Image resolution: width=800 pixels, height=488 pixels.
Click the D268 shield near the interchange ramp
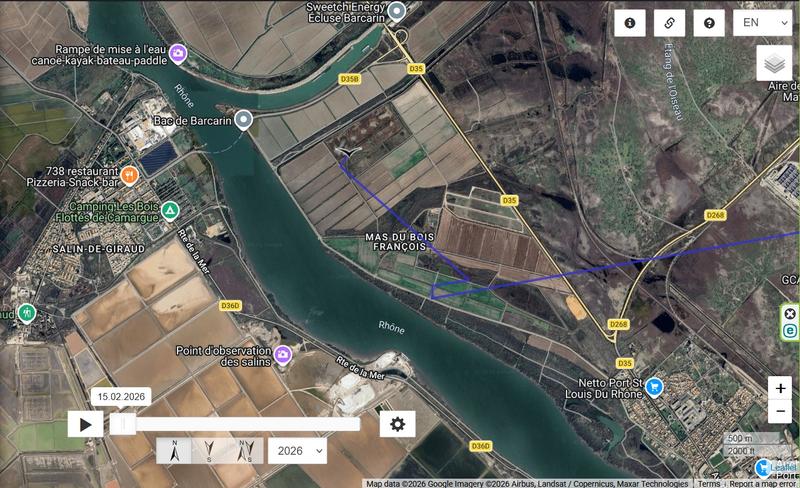tap(618, 324)
